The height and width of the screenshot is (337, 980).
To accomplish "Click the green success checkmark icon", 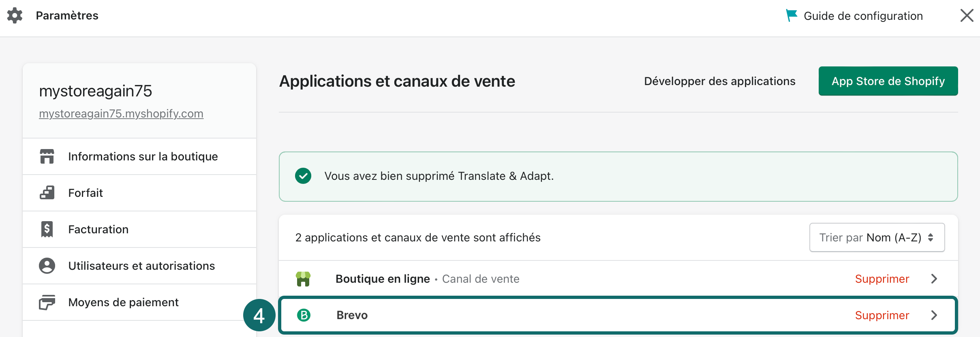I will tap(303, 176).
